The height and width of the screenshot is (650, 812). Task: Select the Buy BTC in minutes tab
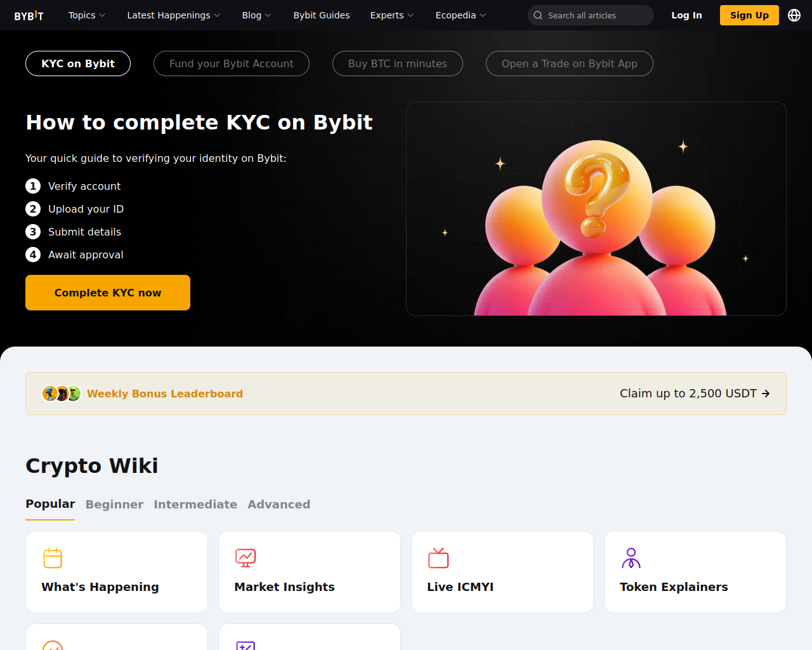398,63
